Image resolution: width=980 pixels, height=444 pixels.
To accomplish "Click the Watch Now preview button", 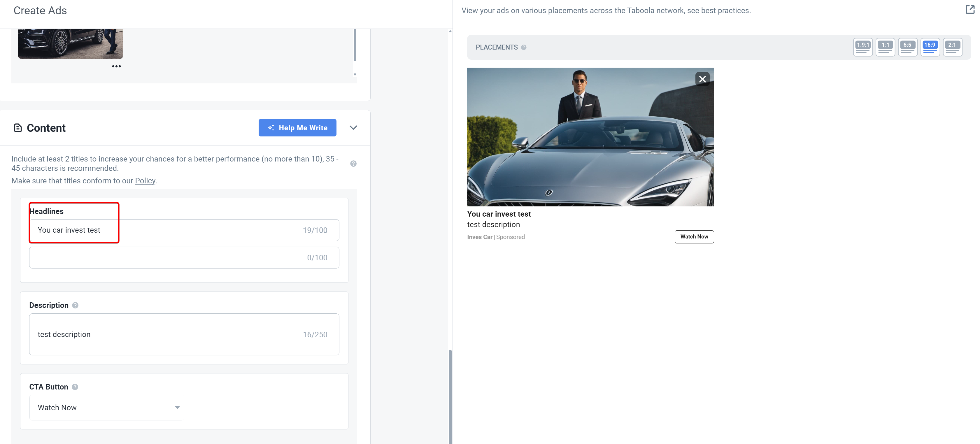I will [694, 237].
